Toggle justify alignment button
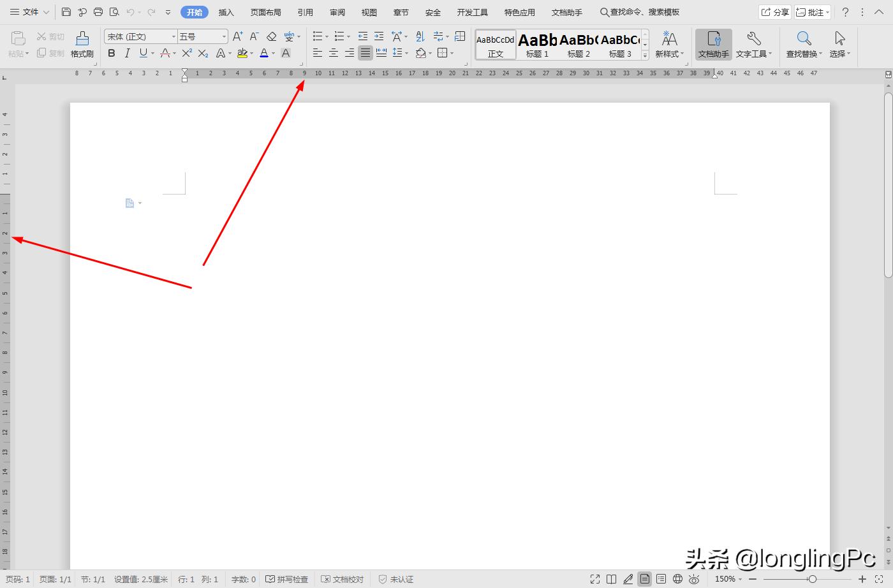The height and width of the screenshot is (588, 893). tap(365, 54)
